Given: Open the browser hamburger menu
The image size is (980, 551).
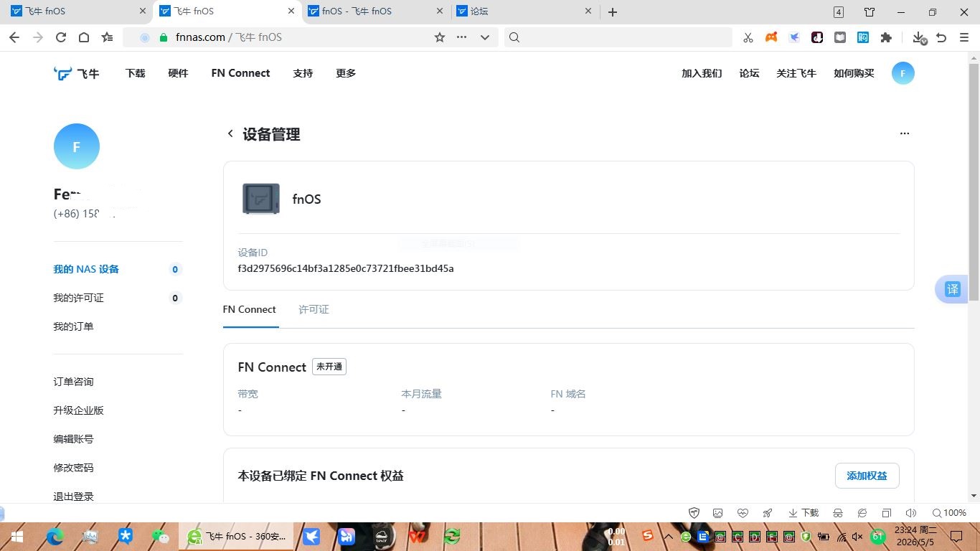Looking at the screenshot, I should point(964,37).
